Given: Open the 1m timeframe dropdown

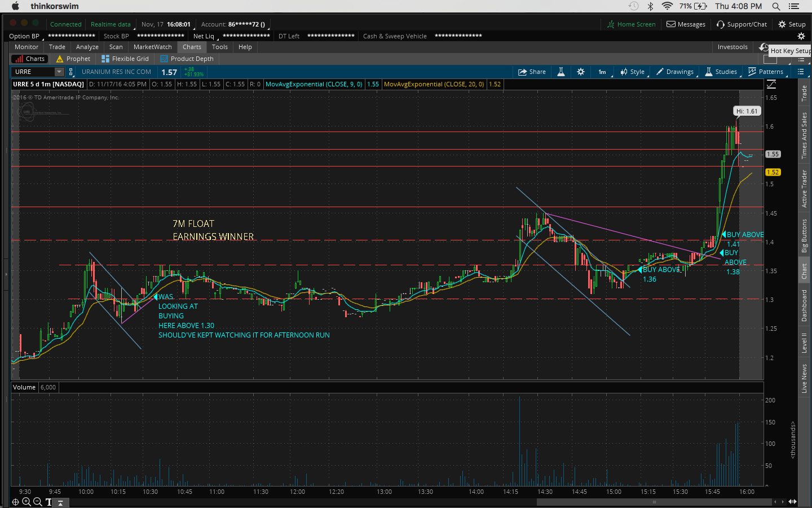Looking at the screenshot, I should click(x=602, y=72).
